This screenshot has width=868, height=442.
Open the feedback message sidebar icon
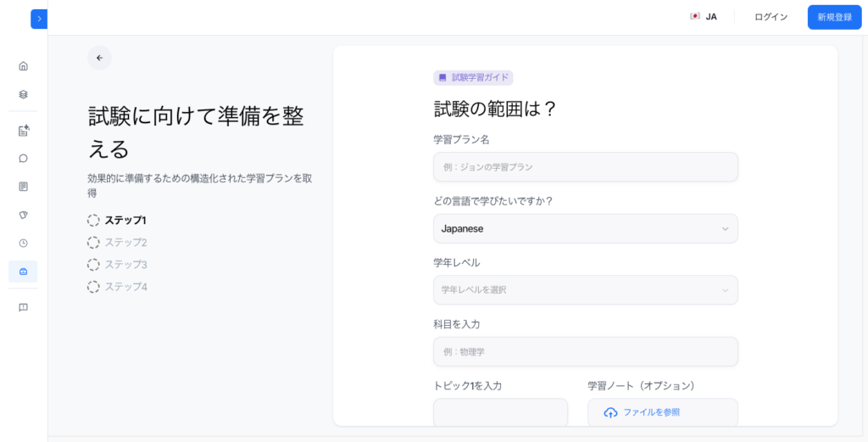23,307
